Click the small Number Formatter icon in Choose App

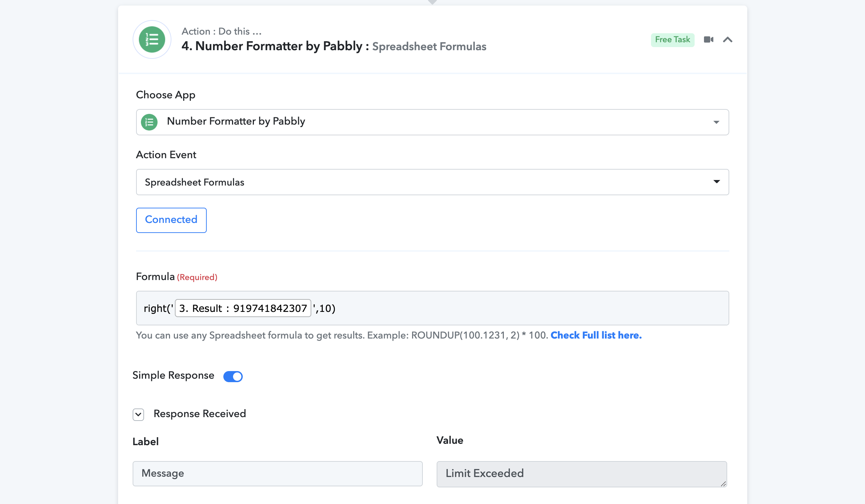click(149, 122)
